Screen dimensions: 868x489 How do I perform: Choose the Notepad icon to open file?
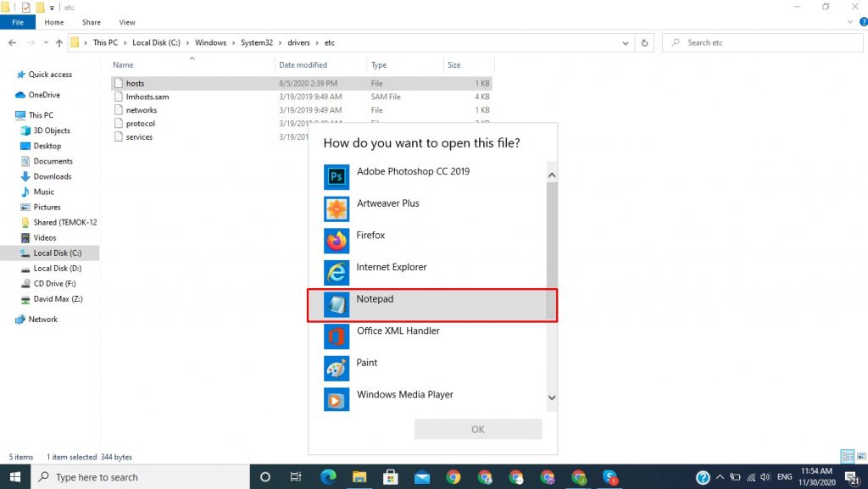tap(337, 304)
